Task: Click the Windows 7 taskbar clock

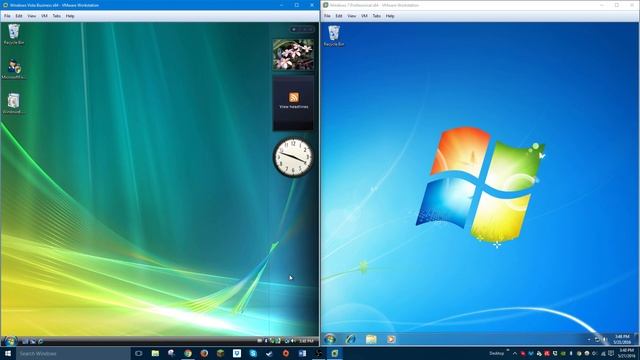Action: point(622,339)
